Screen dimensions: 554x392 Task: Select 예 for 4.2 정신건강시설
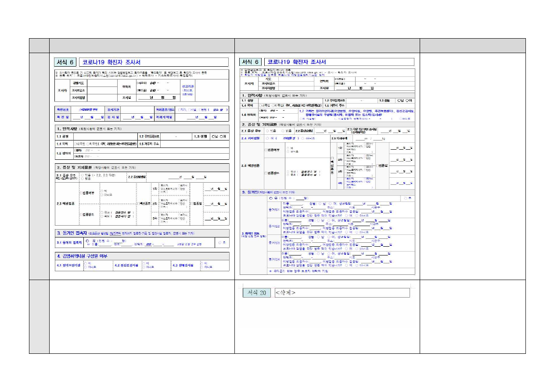(143, 263)
